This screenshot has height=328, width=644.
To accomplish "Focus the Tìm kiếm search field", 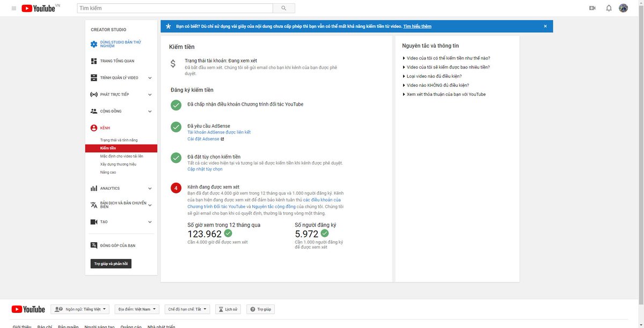I will point(175,8).
